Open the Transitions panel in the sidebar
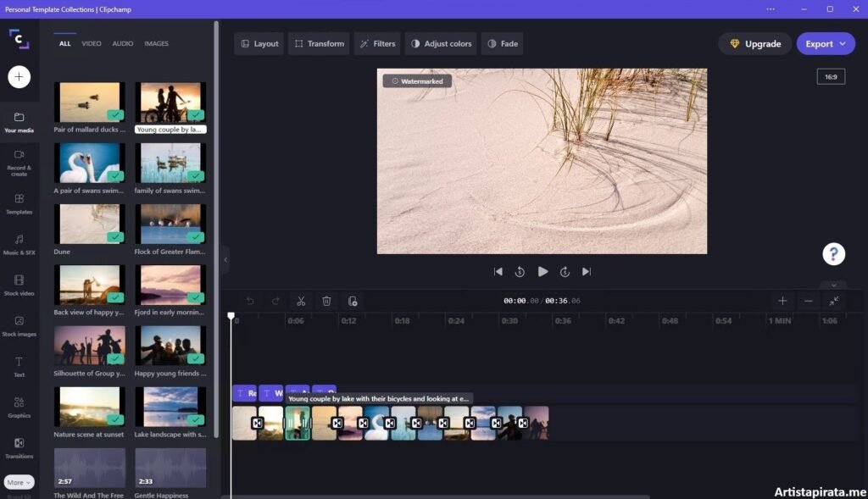The width and height of the screenshot is (868, 499). pos(19,447)
